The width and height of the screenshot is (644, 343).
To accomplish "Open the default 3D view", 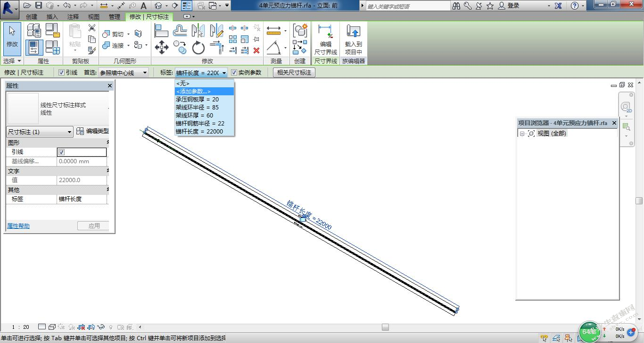I will click(158, 6).
